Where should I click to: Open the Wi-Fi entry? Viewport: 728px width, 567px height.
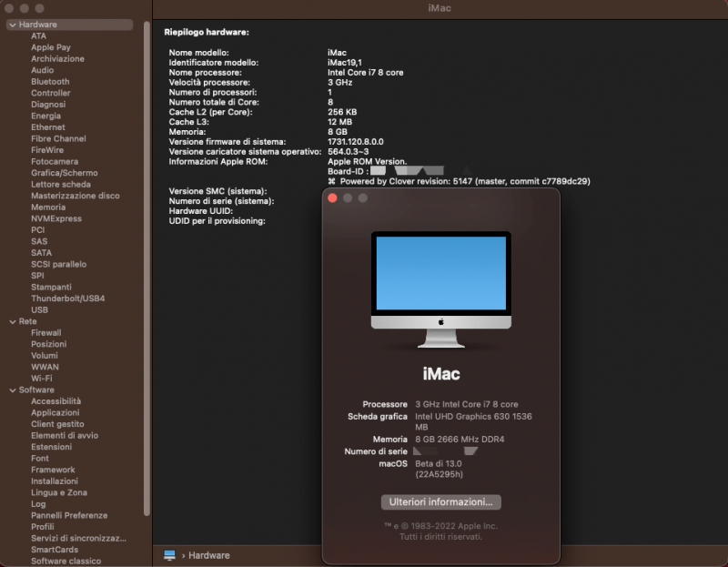(x=41, y=379)
